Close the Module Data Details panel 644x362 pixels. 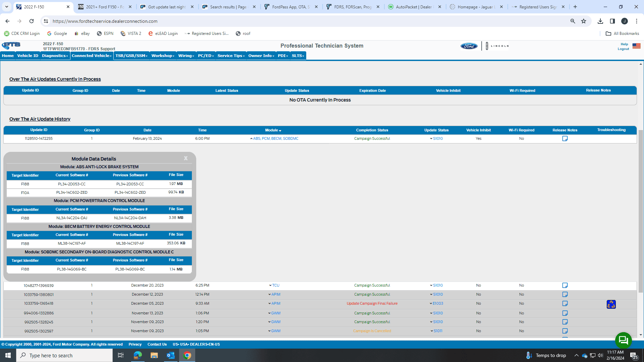pyautogui.click(x=185, y=158)
